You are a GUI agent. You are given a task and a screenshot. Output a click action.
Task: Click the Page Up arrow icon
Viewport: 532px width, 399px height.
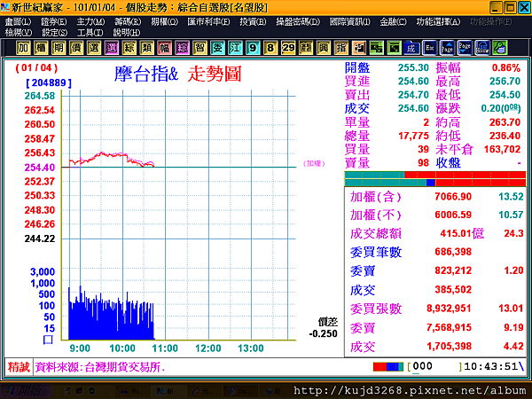coord(447,48)
